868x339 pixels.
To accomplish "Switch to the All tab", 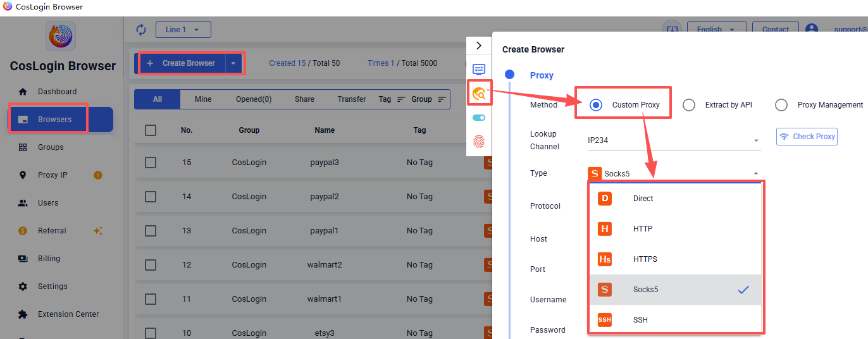I will [158, 99].
